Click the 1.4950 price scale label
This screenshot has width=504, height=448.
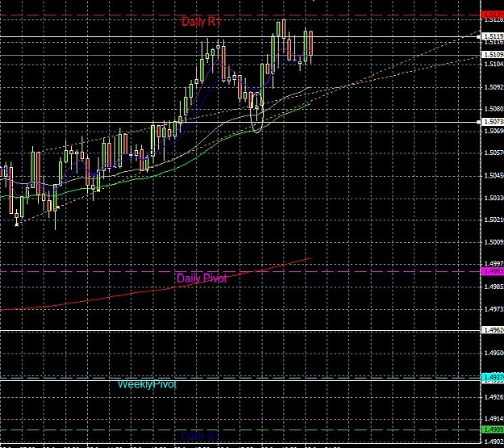point(494,354)
